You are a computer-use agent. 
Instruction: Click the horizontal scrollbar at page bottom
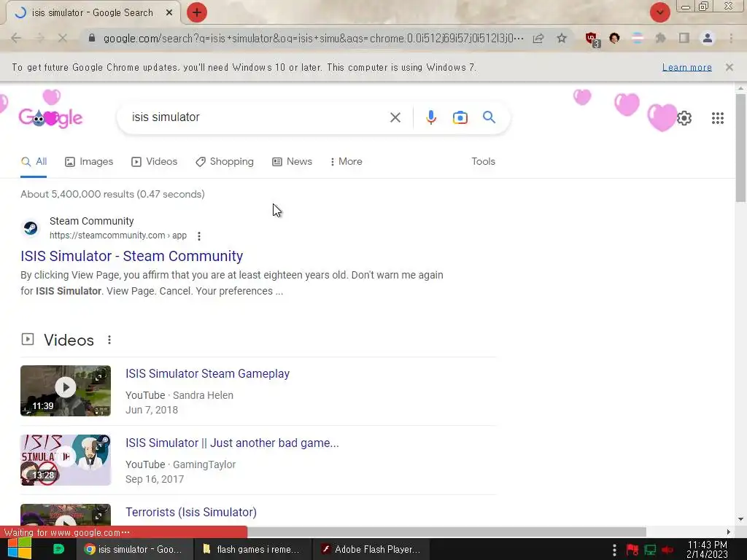446,532
